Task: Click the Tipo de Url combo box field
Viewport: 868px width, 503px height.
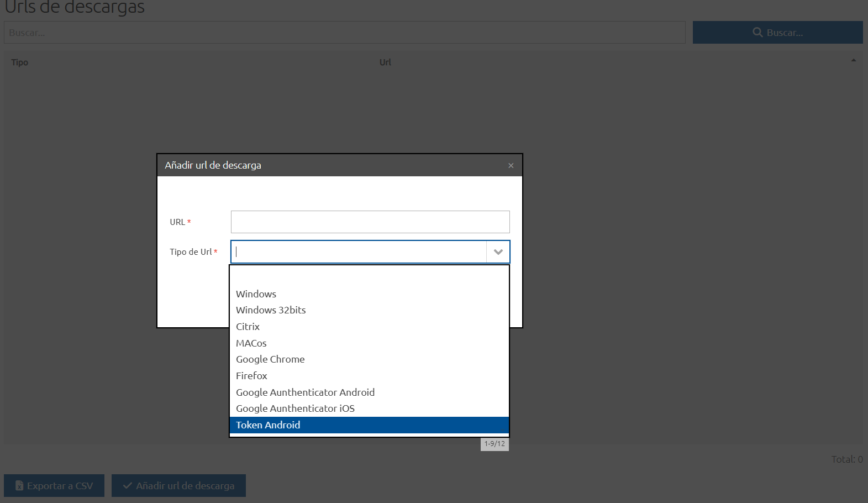Action: point(359,252)
